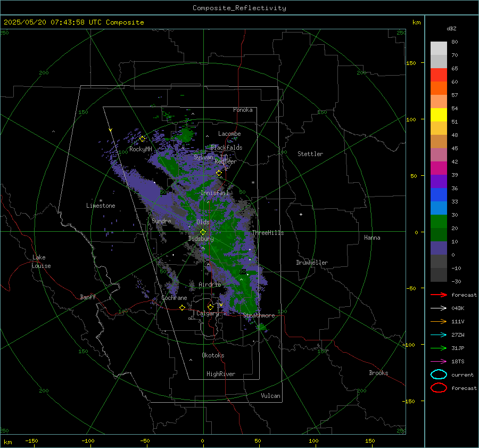
Task: Click the light gray 80–70 dBZ swatch
Action: 439,48
